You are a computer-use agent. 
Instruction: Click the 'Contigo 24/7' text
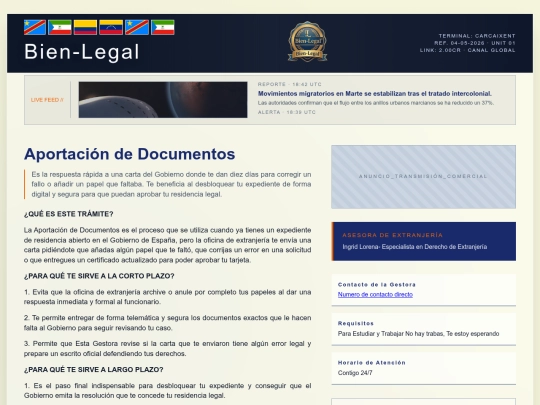tap(355, 373)
